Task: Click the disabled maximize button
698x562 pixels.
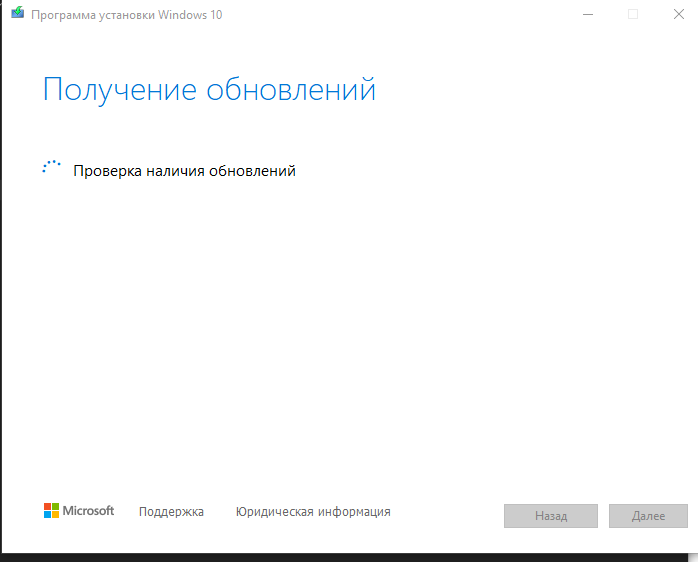Action: click(633, 15)
